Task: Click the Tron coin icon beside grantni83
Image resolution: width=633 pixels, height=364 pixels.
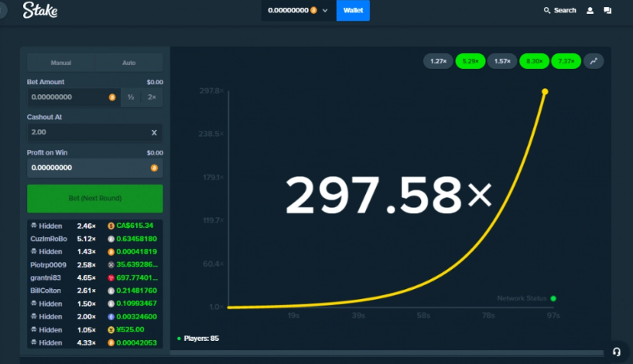Action: tap(111, 276)
